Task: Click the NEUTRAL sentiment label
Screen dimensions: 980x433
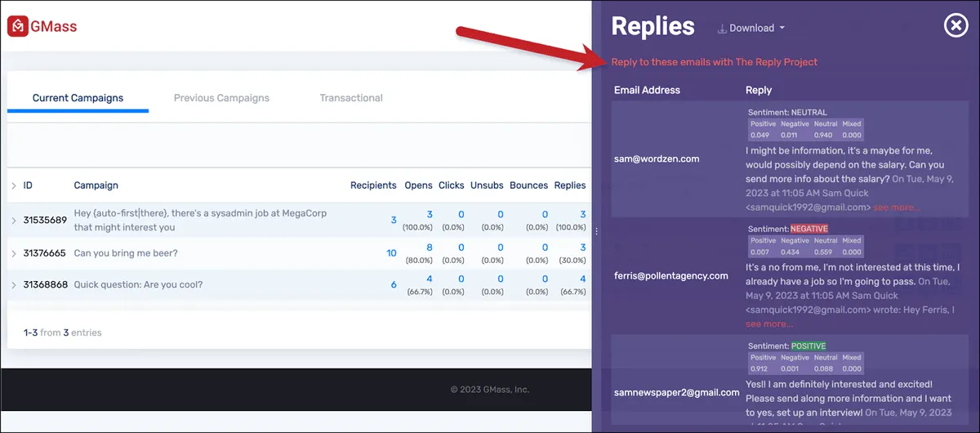Action: pyautogui.click(x=808, y=113)
